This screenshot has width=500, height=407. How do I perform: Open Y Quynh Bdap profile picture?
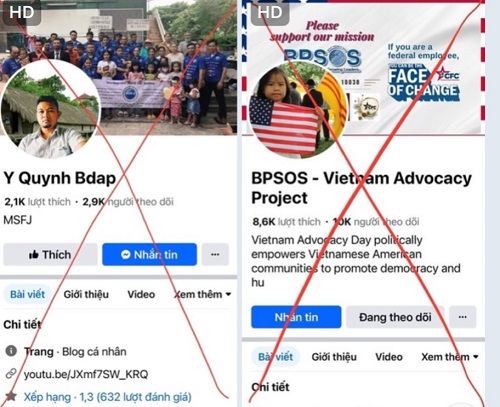[x=51, y=109]
